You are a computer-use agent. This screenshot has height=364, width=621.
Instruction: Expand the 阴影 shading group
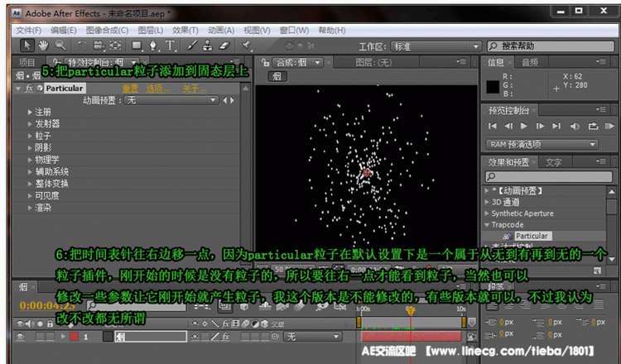click(30, 148)
